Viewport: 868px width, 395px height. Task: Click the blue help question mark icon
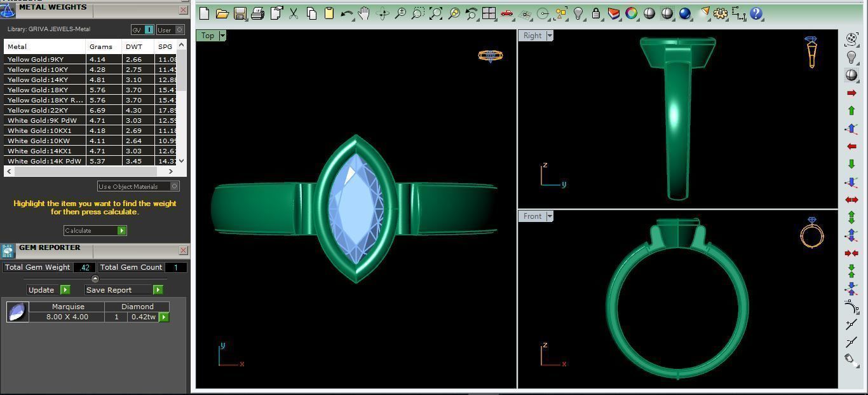756,13
